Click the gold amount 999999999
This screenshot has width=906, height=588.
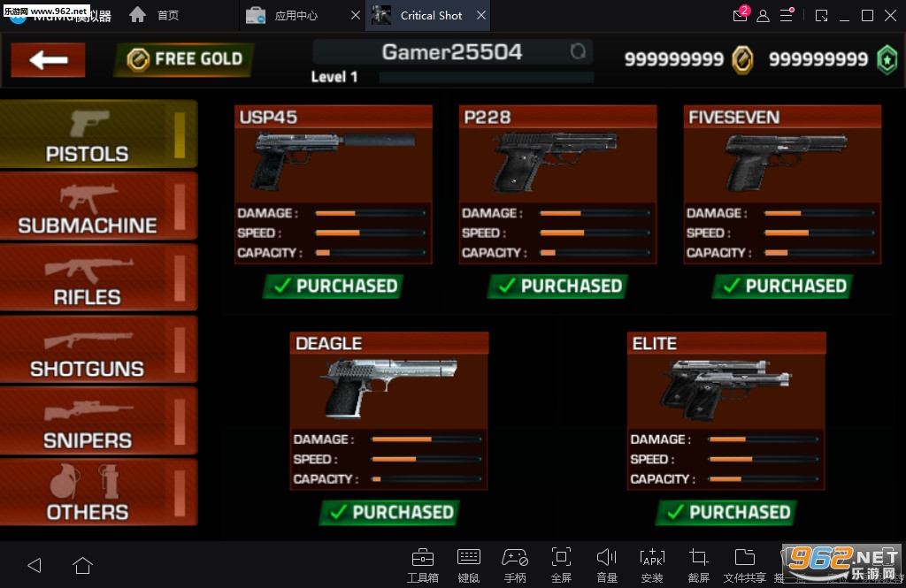click(x=673, y=59)
